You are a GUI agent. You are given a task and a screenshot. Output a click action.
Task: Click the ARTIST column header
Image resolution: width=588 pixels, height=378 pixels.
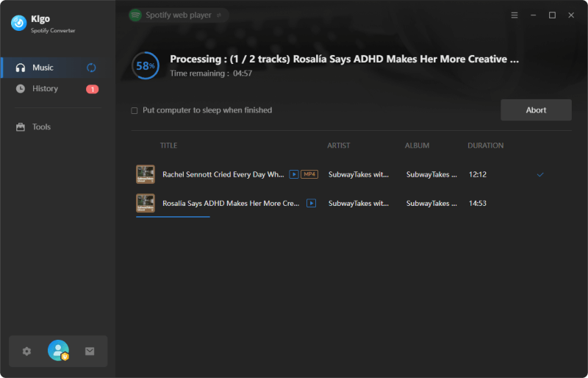click(339, 146)
